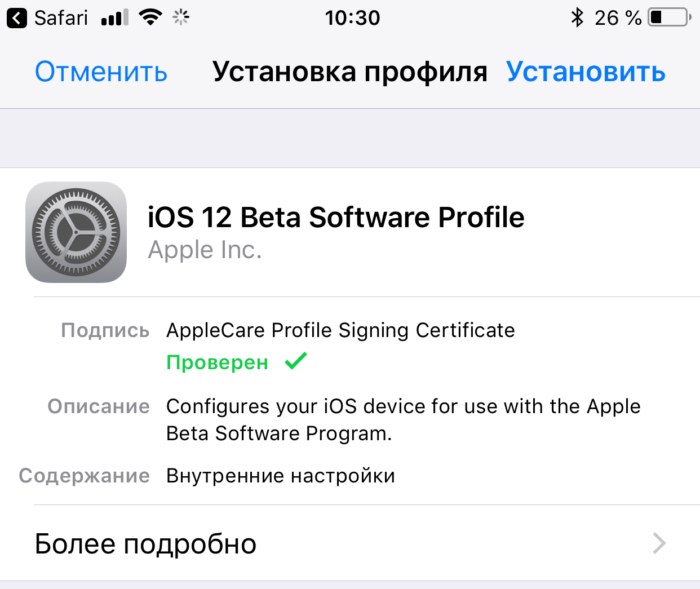This screenshot has height=589, width=700.
Task: Tap the Settings gear profile icon
Action: (76, 232)
